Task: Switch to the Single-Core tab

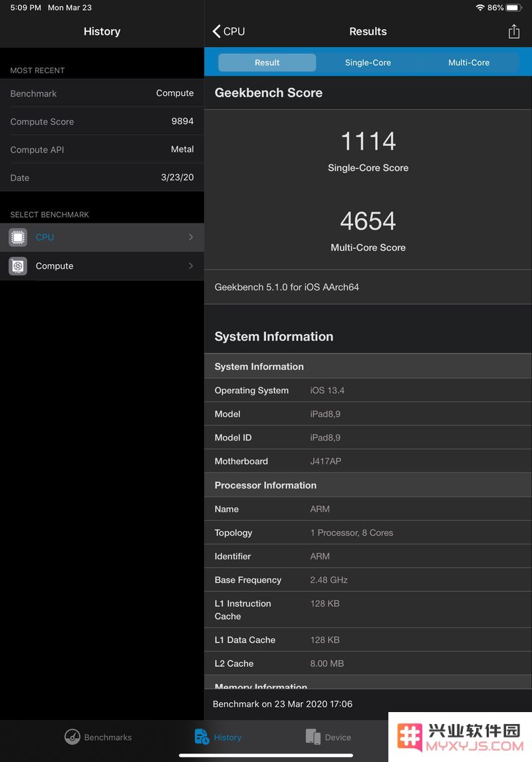Action: click(x=368, y=62)
